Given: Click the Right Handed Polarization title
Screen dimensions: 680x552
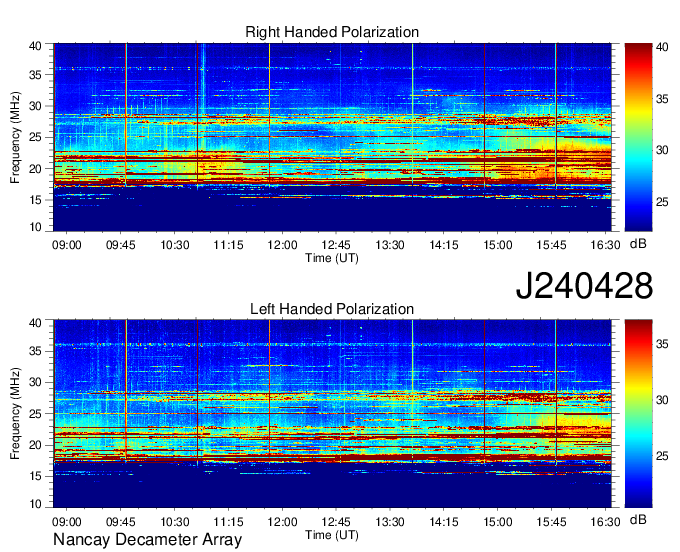Looking at the screenshot, I should pos(332,32).
